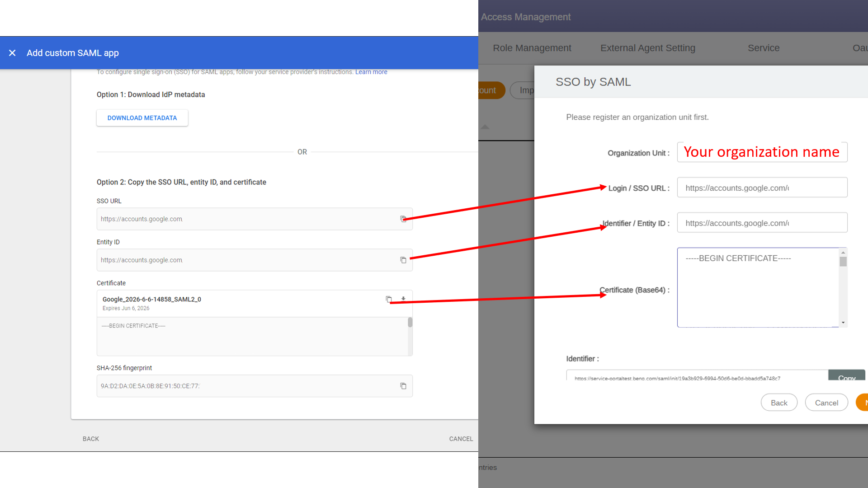
Task: Click the Login / SSO URL field
Action: pos(762,188)
